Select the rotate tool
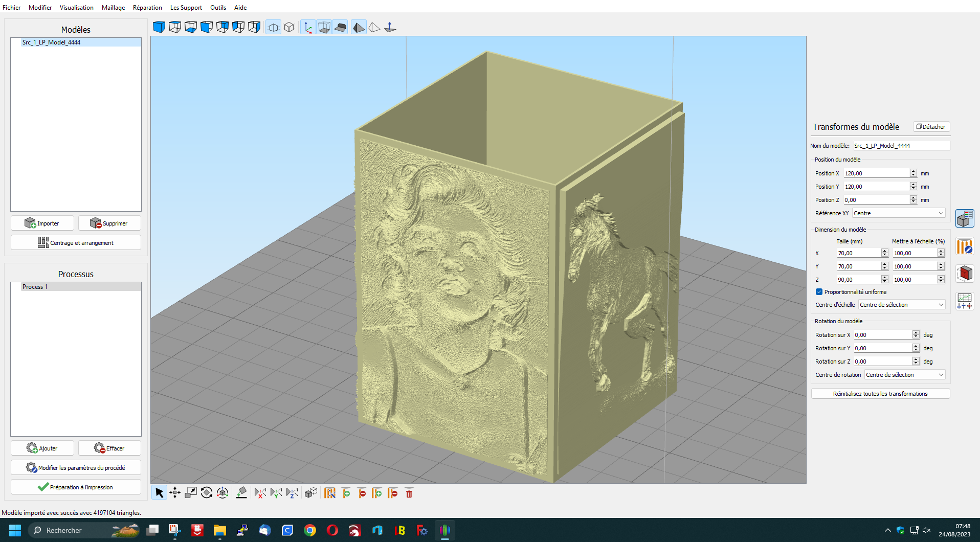Viewport: 980px width, 542px height. (207, 493)
